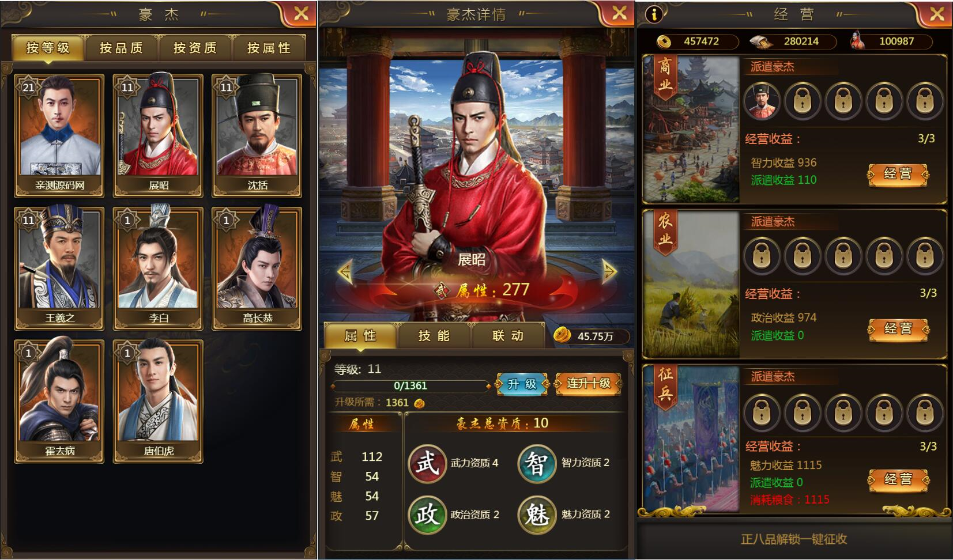Screen dimensions: 953x560
Task: Switch to 按属性 sorting tab
Action: tap(269, 48)
